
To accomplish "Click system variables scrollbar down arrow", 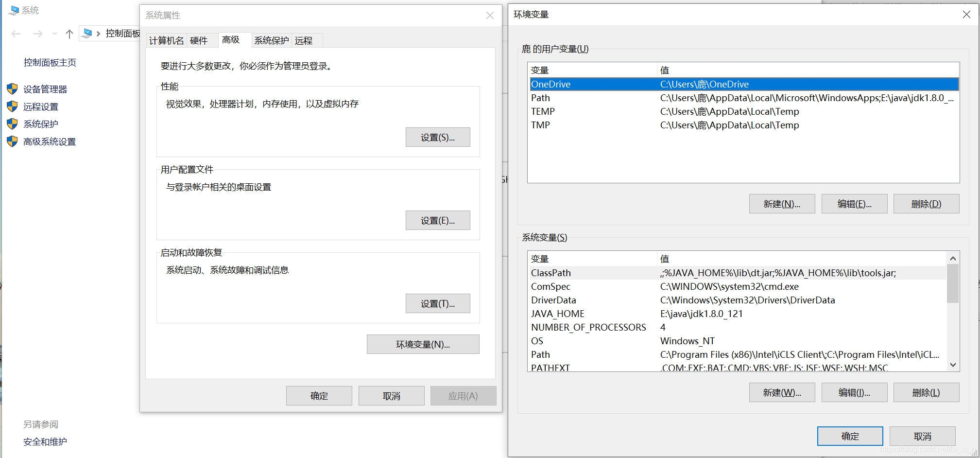I will [953, 365].
